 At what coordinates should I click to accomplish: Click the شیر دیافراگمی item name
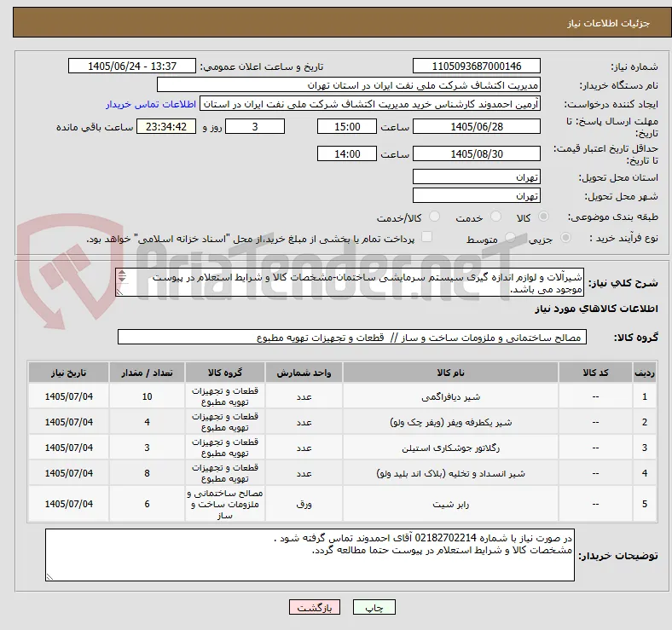[450, 397]
